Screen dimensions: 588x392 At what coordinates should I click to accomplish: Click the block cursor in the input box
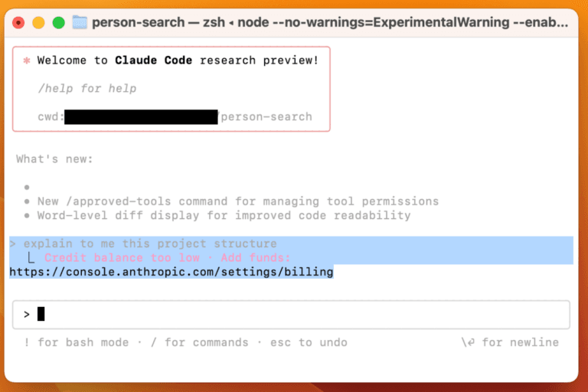(x=41, y=314)
